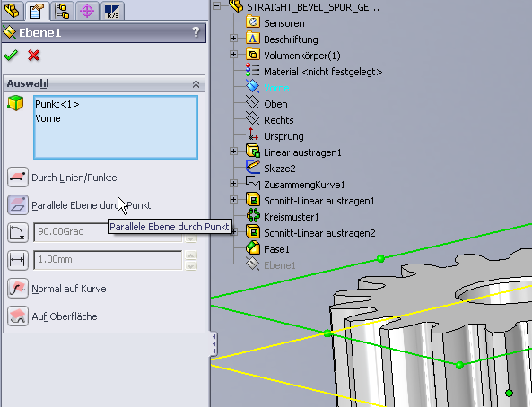Toggle the Normal auf Kurve option
Viewport: 532px width, 407px height.
[18, 289]
